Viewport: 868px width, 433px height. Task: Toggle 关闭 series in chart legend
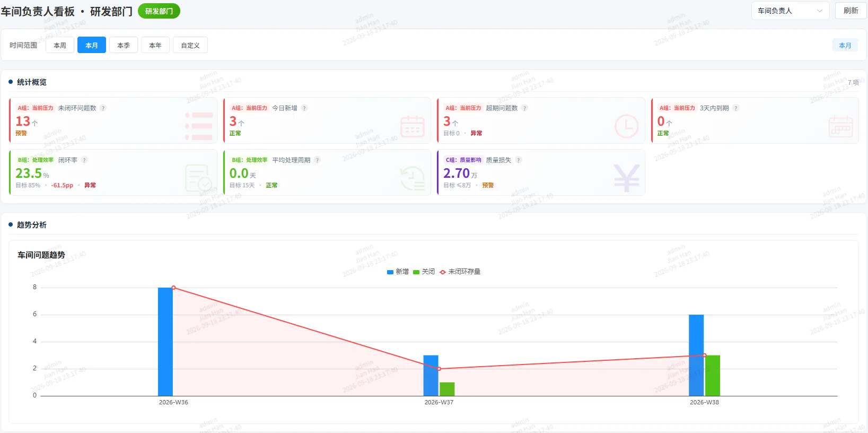424,272
